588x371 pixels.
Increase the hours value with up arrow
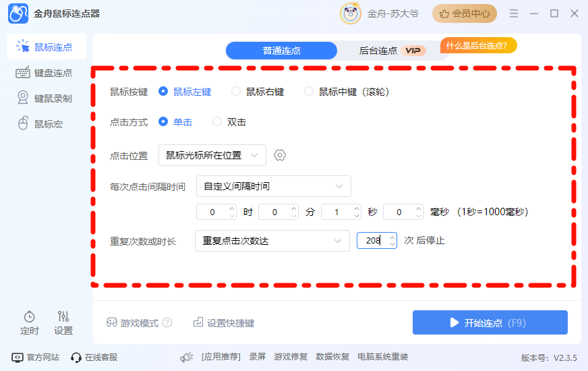pyautogui.click(x=232, y=208)
